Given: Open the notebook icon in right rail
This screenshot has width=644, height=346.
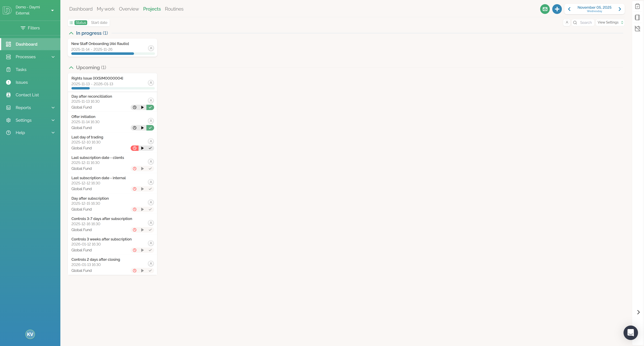Looking at the screenshot, I should 637,17.
